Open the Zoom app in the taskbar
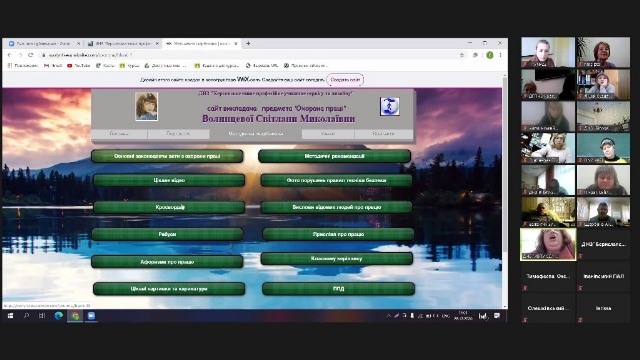Screen dimensions: 640x360 (91, 316)
